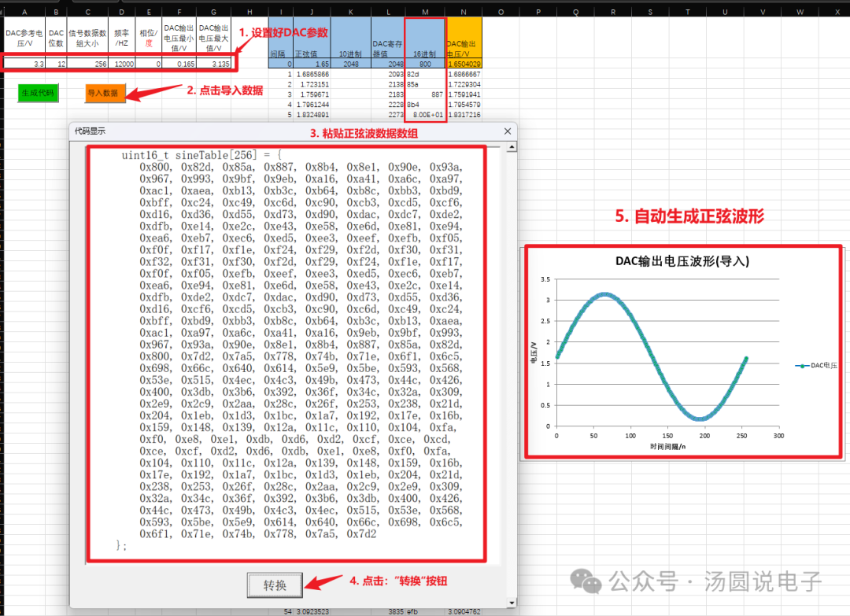Select the 正弦值 column heading cell
850x616 pixels.
coord(312,38)
